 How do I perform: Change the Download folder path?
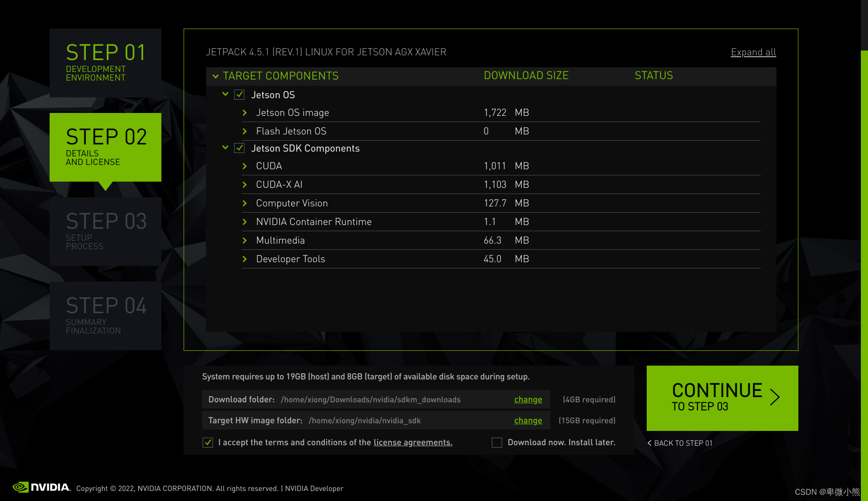(x=528, y=399)
